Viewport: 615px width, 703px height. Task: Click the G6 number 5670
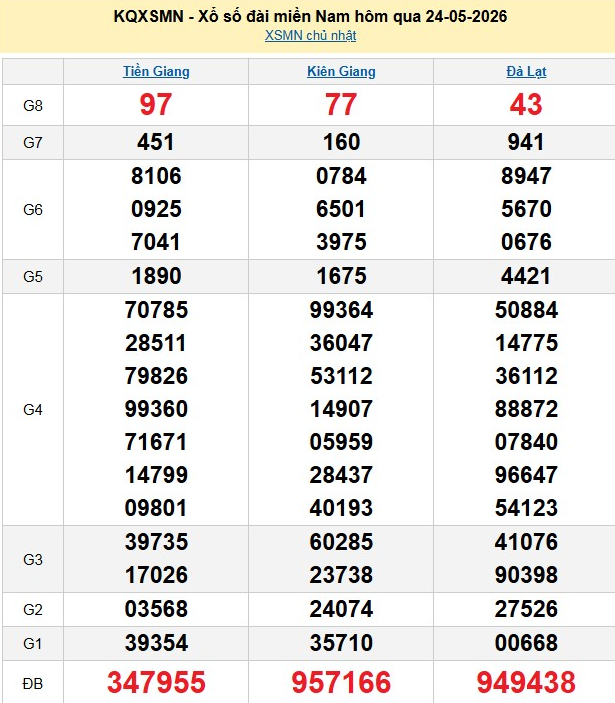click(x=526, y=209)
